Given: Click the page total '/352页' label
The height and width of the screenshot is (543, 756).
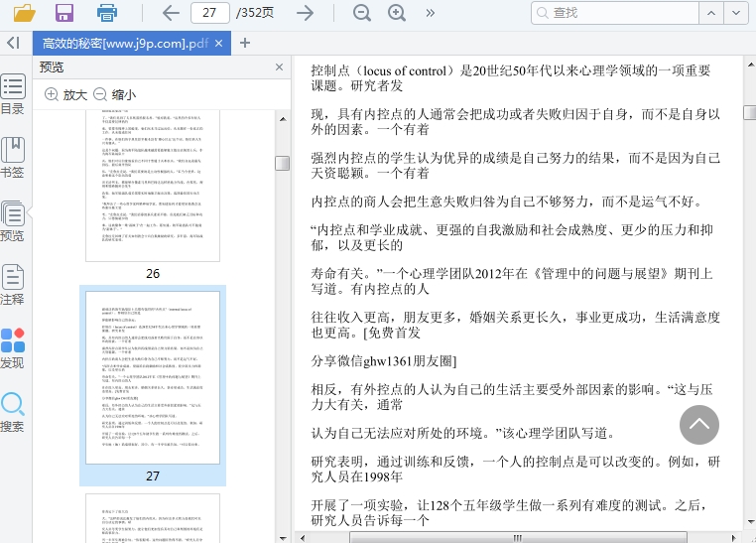Looking at the screenshot, I should pos(255,13).
